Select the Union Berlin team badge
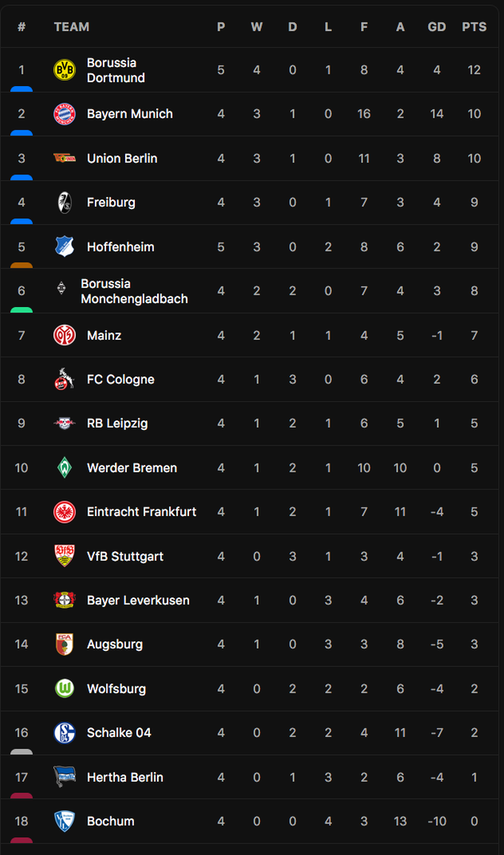Image resolution: width=504 pixels, height=855 pixels. pyautogui.click(x=64, y=158)
